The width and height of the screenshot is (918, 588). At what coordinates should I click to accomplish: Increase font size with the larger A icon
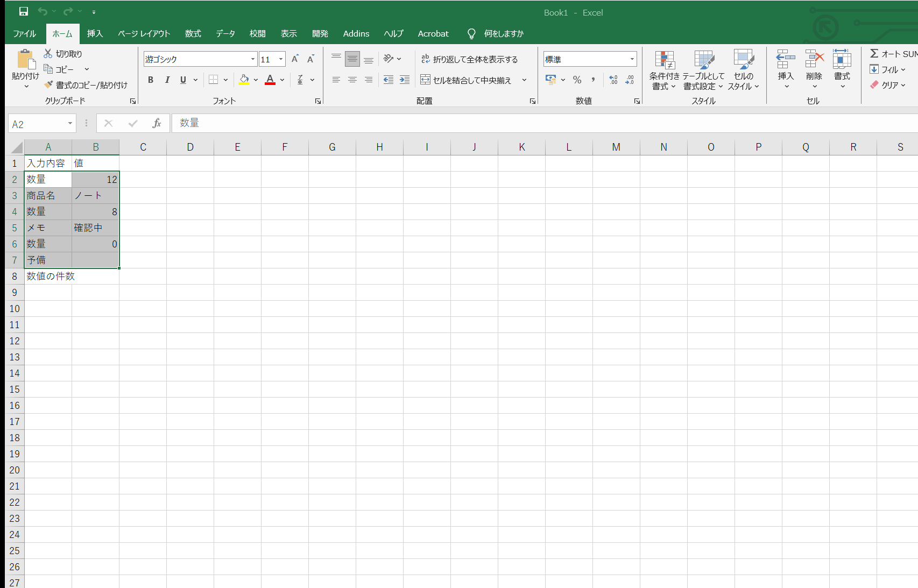click(x=295, y=59)
